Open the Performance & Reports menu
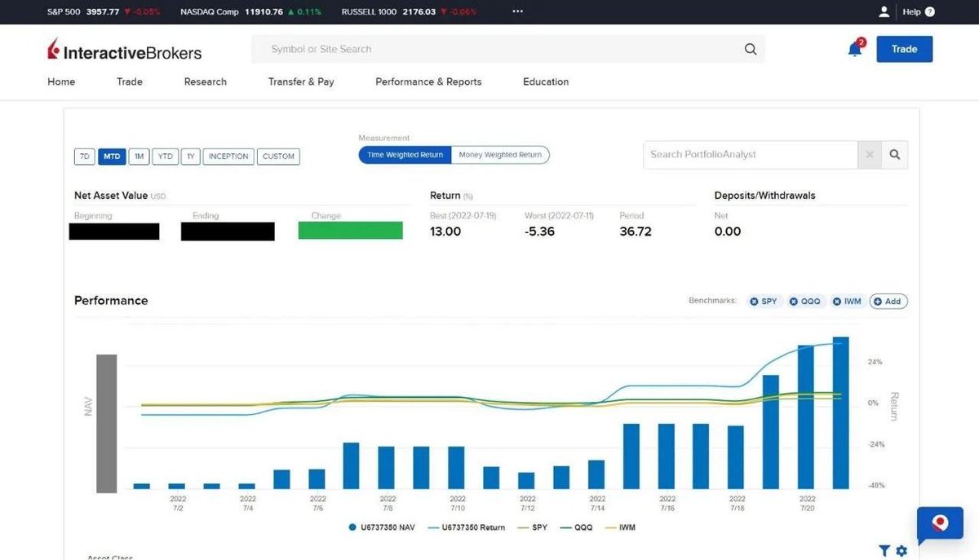Viewport: 979px width, 560px height. pyautogui.click(x=428, y=82)
